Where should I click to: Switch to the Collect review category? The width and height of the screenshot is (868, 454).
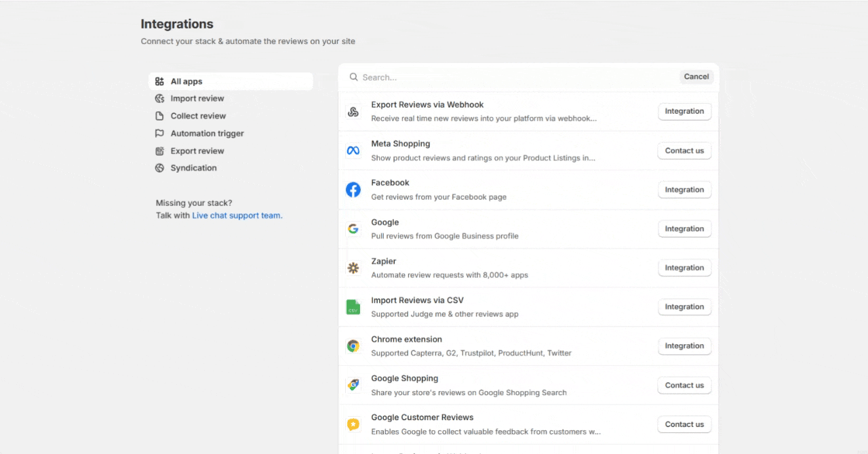[x=198, y=116]
